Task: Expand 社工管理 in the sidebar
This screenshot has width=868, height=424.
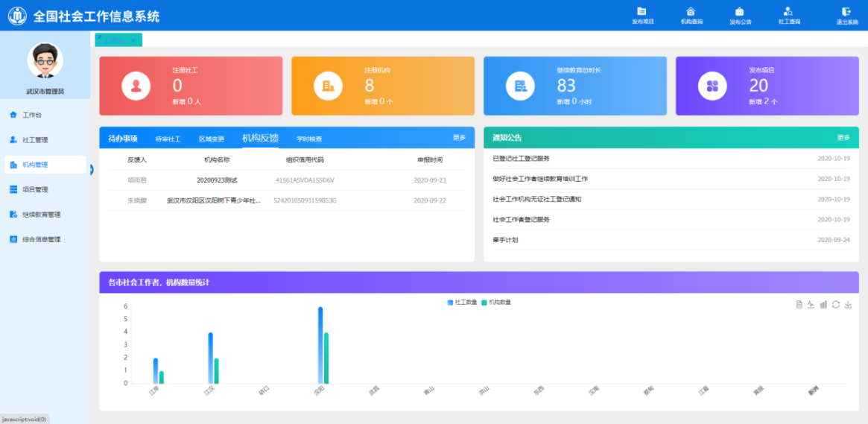Action: (45, 140)
